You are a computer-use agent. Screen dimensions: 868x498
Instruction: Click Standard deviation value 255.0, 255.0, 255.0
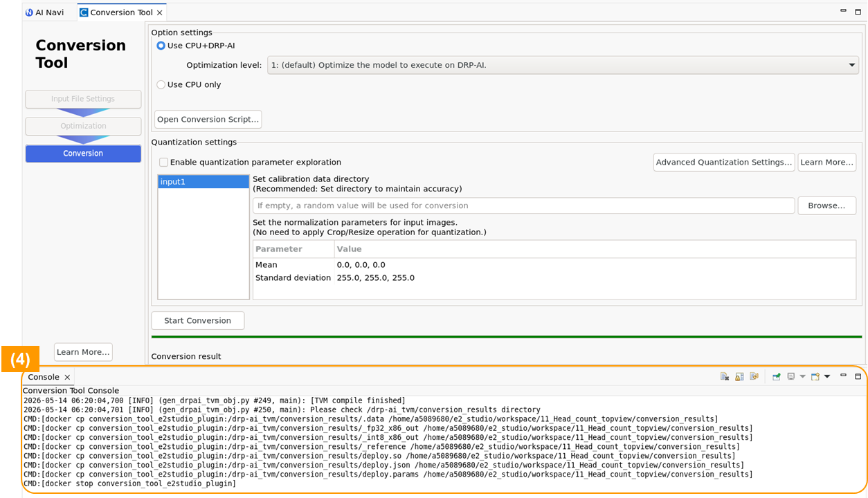(x=375, y=278)
